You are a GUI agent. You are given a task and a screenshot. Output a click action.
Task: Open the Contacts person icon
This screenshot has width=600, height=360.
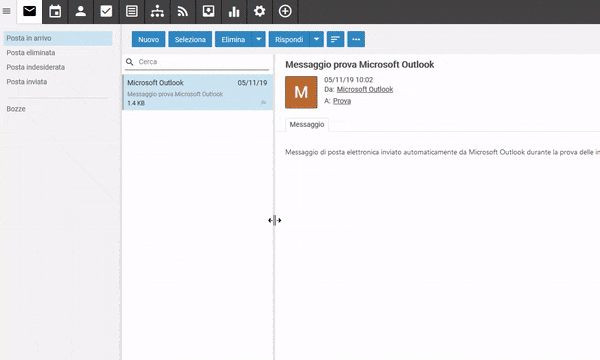coord(81,11)
